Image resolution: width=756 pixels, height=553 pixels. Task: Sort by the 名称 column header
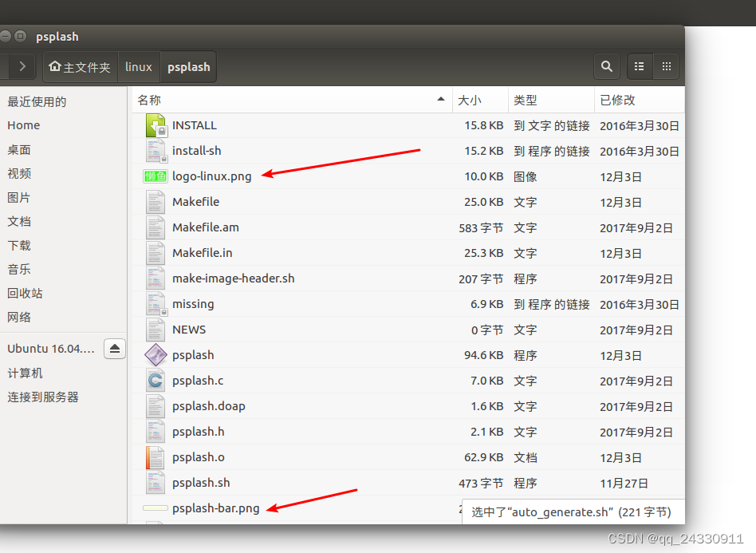coord(292,100)
